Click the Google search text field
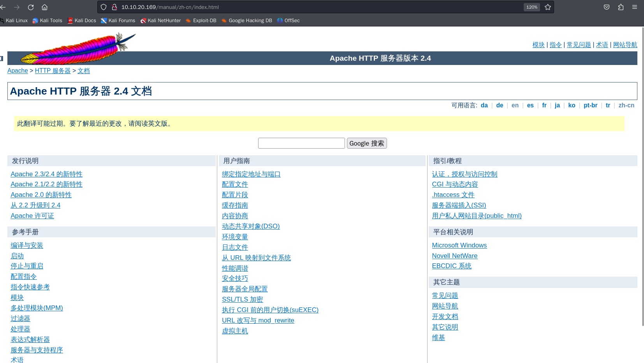This screenshot has width=644, height=363. click(x=301, y=143)
